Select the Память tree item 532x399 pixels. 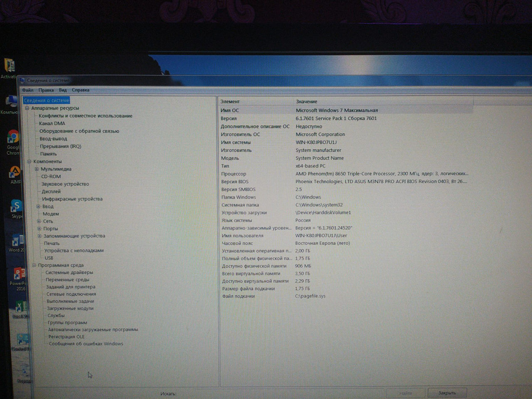point(48,154)
